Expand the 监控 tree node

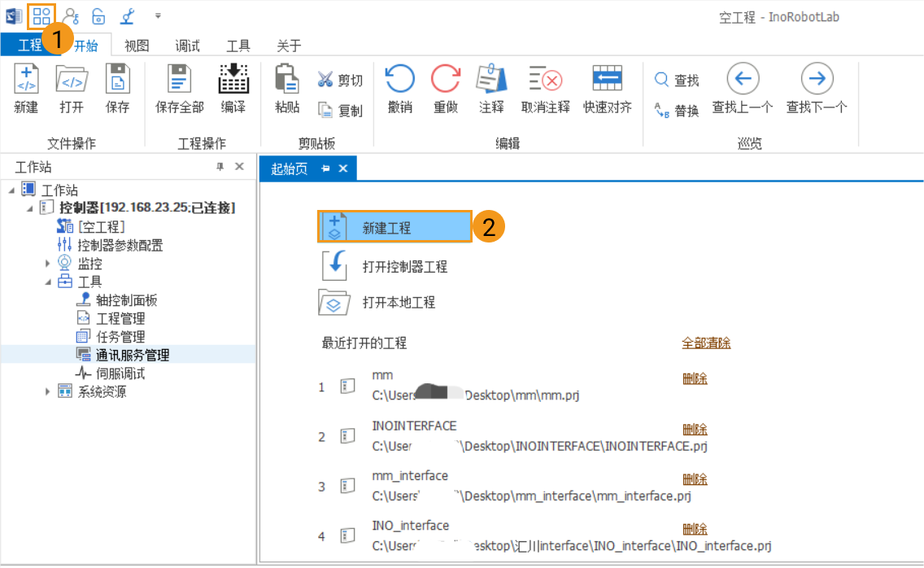[x=48, y=264]
